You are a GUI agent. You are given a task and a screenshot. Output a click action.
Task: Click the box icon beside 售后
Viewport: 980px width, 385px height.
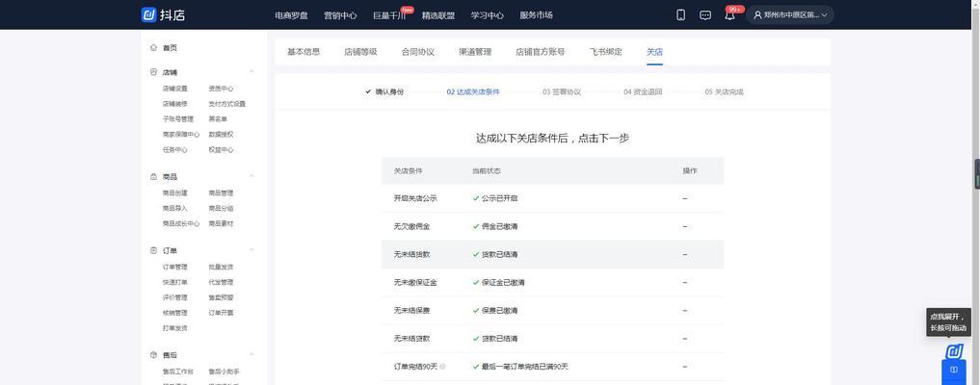tap(154, 354)
